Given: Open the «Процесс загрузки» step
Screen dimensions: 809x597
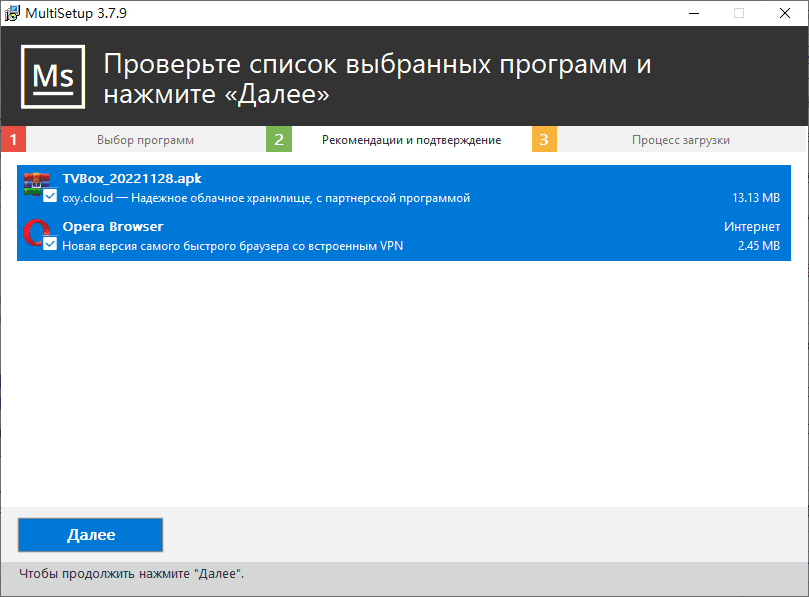Looking at the screenshot, I should (680, 140).
